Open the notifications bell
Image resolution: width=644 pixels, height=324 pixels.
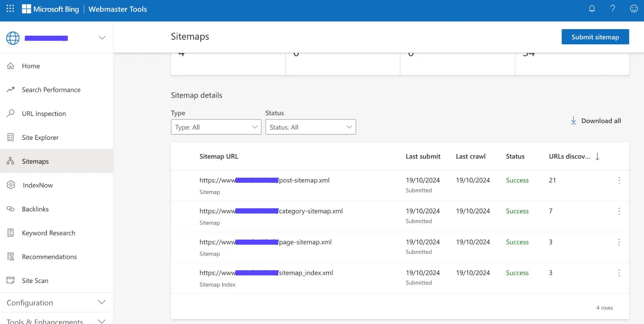(x=592, y=9)
